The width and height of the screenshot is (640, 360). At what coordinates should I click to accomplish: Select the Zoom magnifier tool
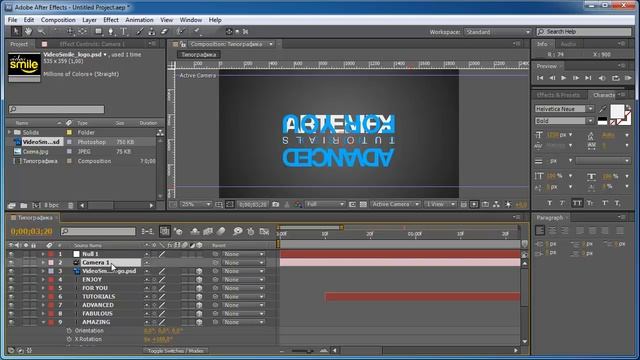[41, 31]
